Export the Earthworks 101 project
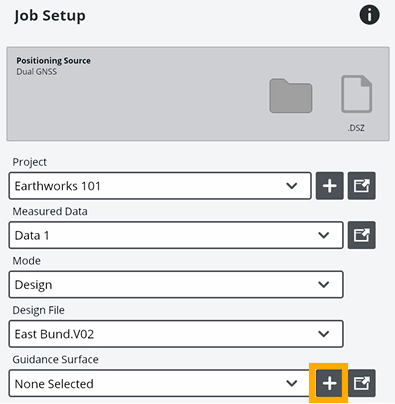This screenshot has width=395, height=404. (362, 186)
